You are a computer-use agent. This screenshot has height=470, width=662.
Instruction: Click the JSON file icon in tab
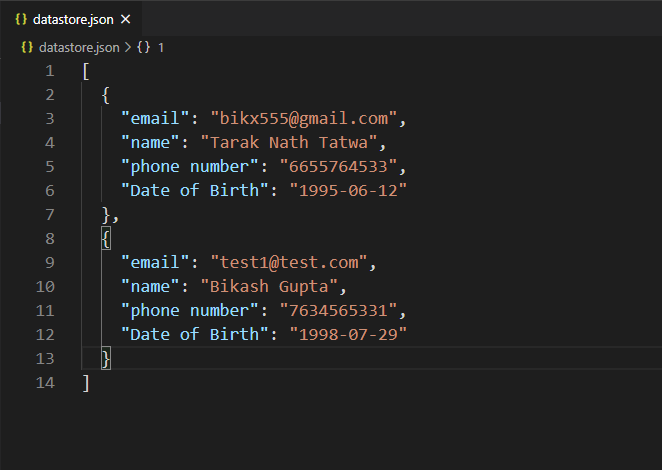(21, 19)
